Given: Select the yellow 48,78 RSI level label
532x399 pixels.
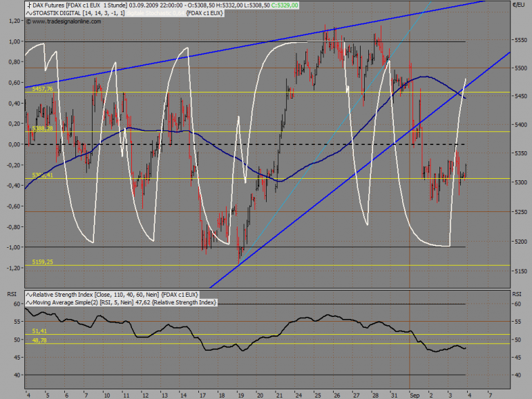Looking at the screenshot, I should point(39,340).
